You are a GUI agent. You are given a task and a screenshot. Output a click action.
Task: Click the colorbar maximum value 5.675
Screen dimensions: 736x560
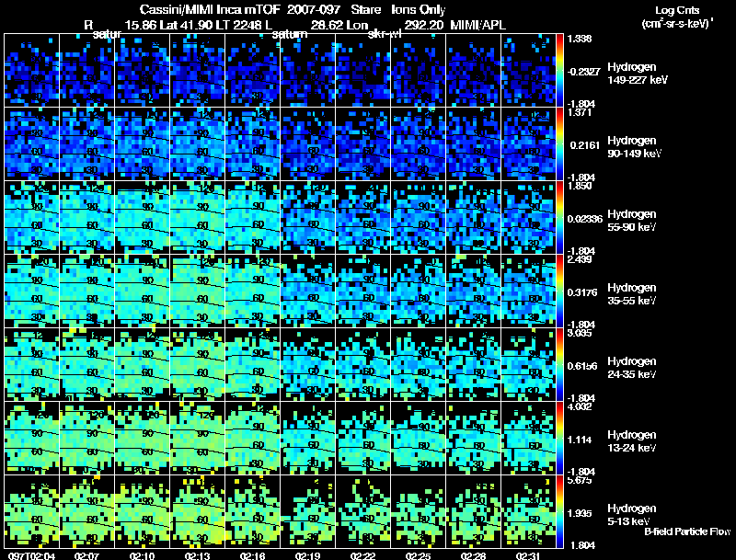[581, 481]
